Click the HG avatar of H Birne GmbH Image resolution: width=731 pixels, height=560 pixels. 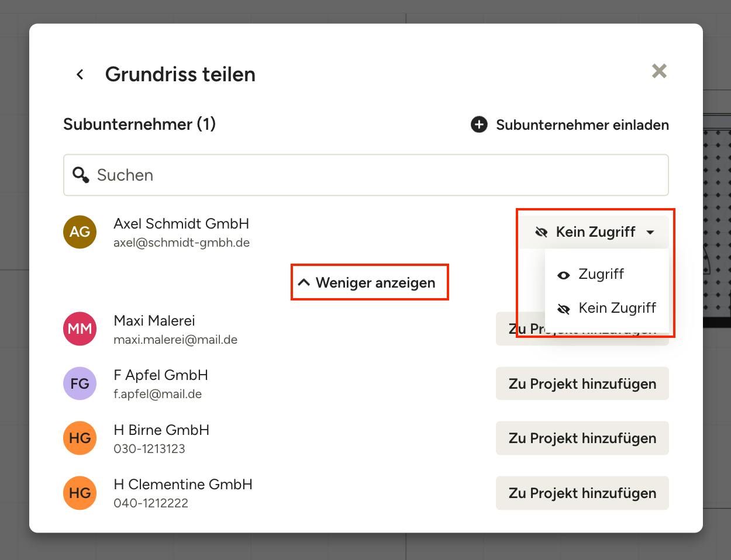click(x=80, y=438)
